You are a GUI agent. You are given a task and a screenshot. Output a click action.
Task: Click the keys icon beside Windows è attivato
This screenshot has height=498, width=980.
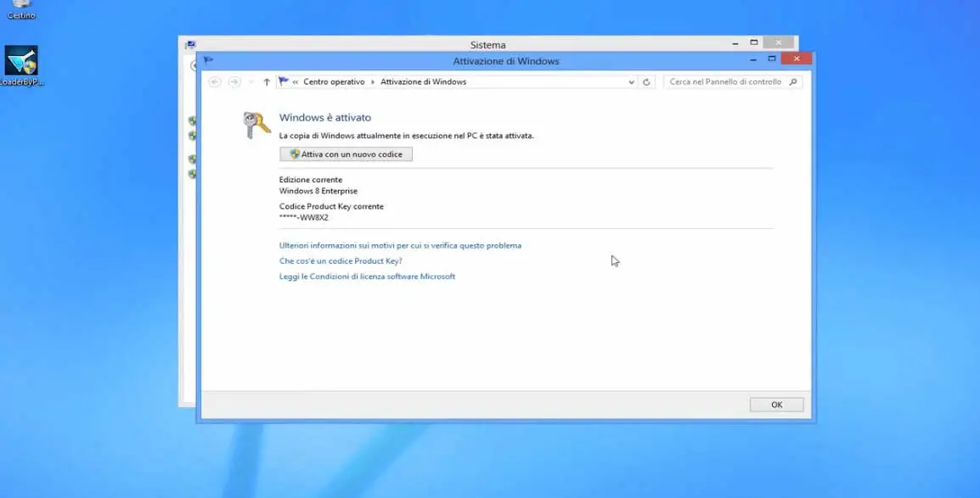pos(256,125)
